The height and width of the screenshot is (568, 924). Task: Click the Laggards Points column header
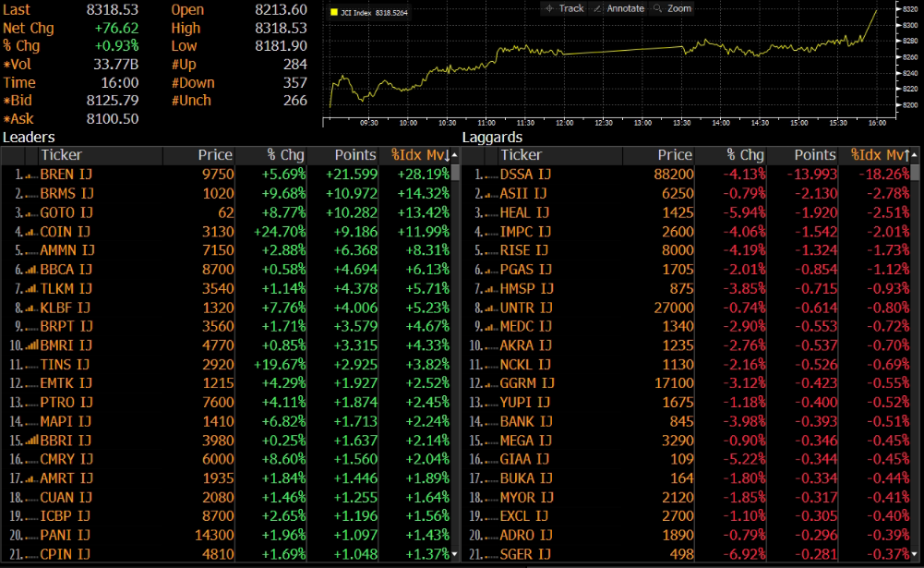(x=814, y=155)
